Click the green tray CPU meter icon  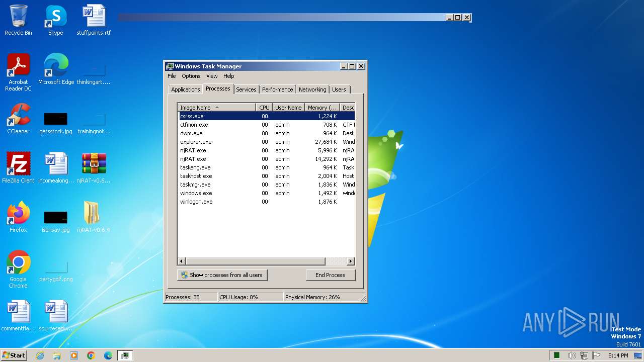557,355
